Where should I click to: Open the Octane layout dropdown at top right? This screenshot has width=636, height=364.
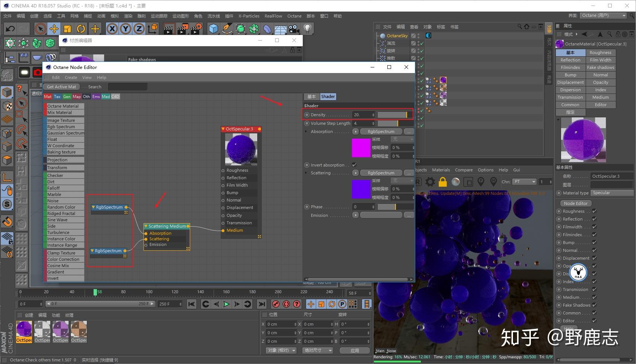click(603, 16)
